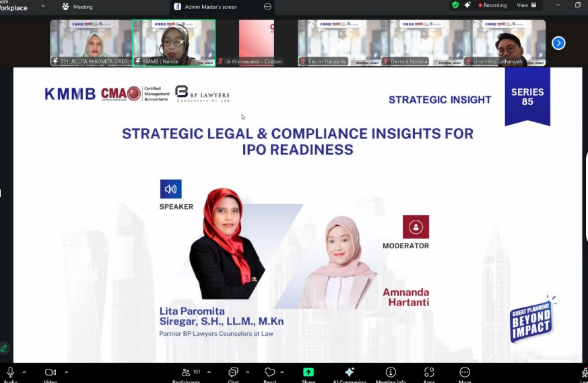
Task: Click AI Companion sparkle icon in title bar
Action: pos(467,5)
